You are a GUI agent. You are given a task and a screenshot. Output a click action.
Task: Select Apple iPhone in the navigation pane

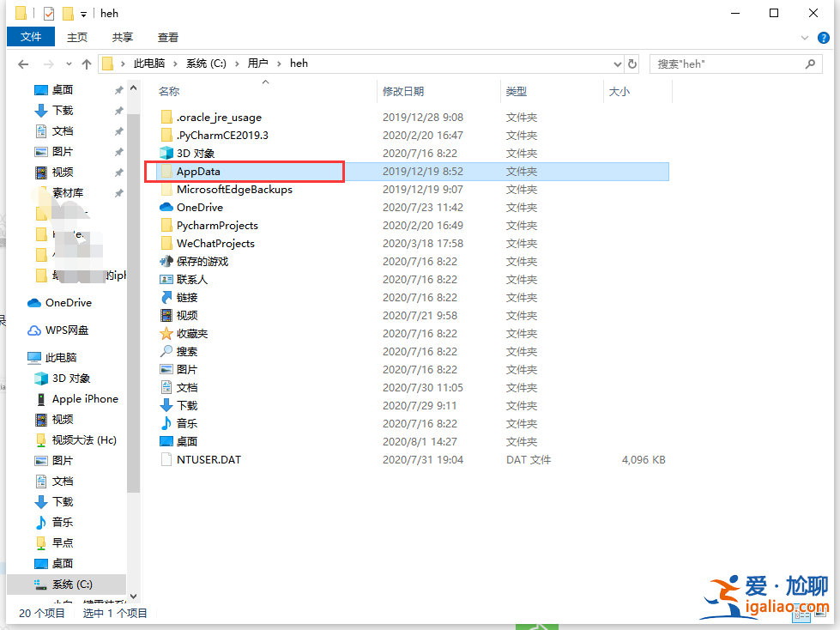pos(83,398)
